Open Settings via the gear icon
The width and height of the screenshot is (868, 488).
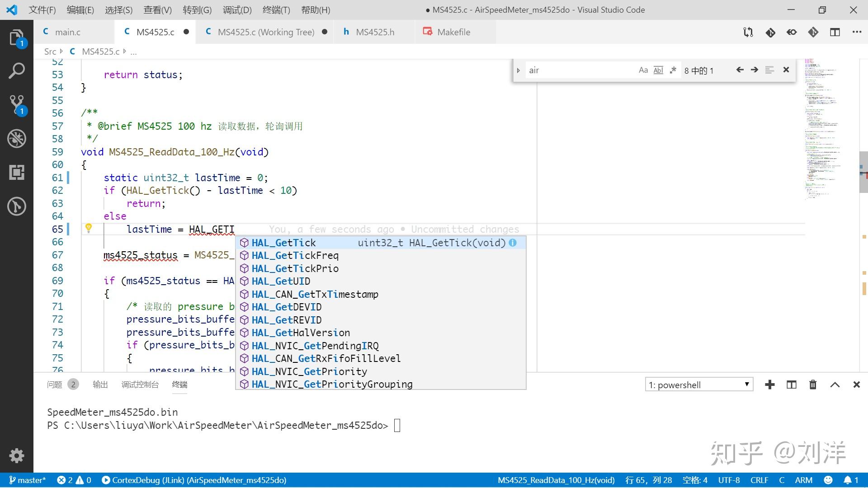[17, 455]
